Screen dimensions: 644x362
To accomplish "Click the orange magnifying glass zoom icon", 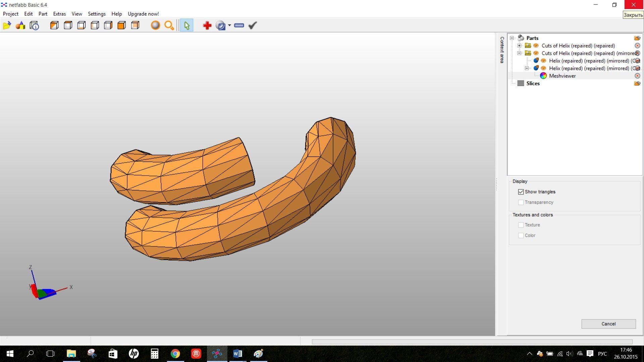I will coord(169,25).
